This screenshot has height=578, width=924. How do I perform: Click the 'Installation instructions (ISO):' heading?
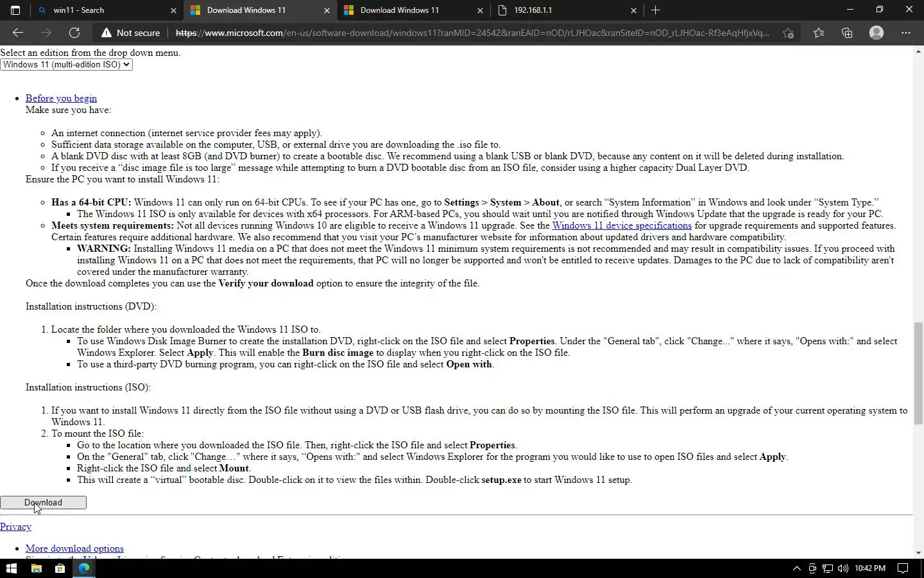tap(89, 387)
